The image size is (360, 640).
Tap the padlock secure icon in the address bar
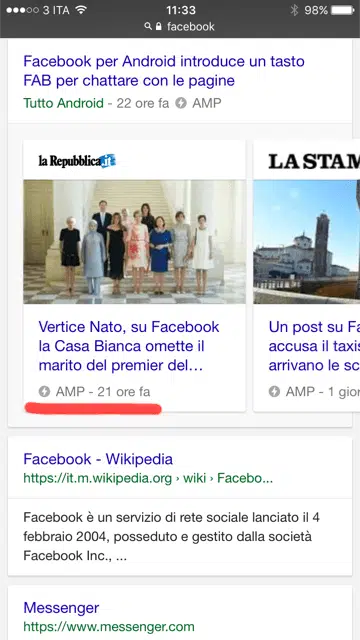pyautogui.click(x=159, y=27)
